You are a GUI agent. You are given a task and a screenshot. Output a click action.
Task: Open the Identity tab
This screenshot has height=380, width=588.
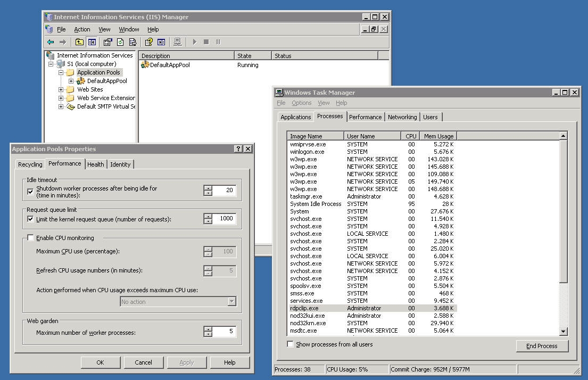pos(120,164)
